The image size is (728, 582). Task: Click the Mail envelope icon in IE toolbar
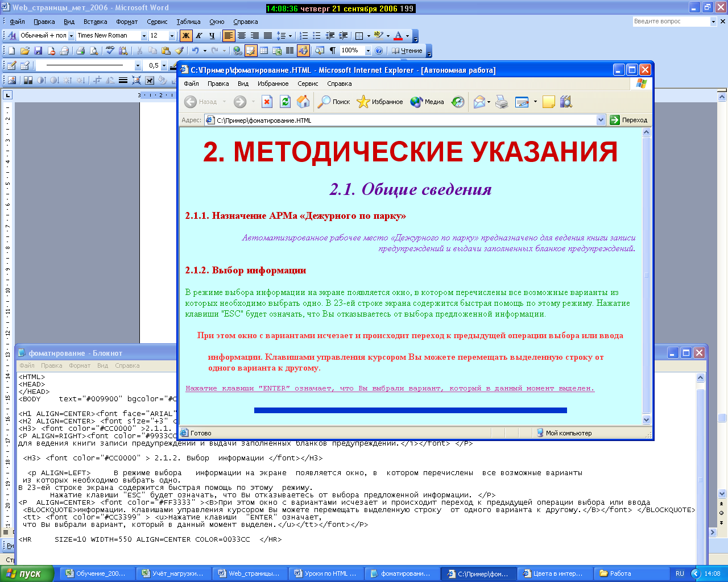pos(479,102)
